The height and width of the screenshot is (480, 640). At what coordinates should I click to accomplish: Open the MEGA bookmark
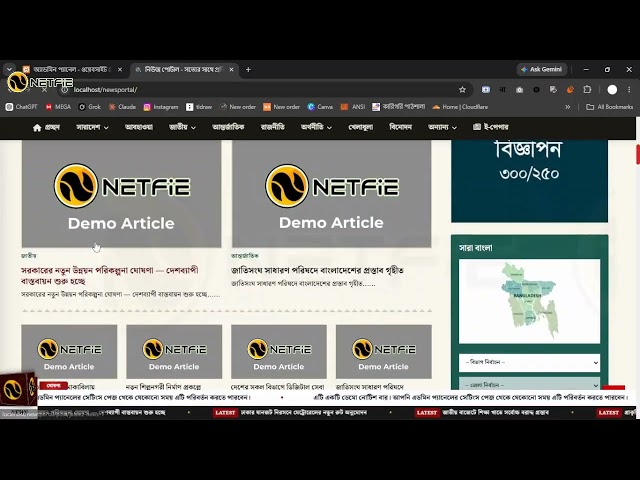point(58,107)
